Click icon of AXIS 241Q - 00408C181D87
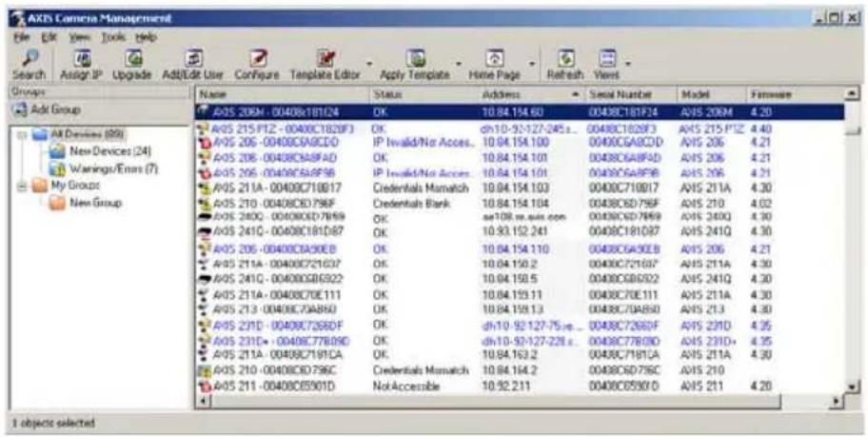 pos(204,231)
